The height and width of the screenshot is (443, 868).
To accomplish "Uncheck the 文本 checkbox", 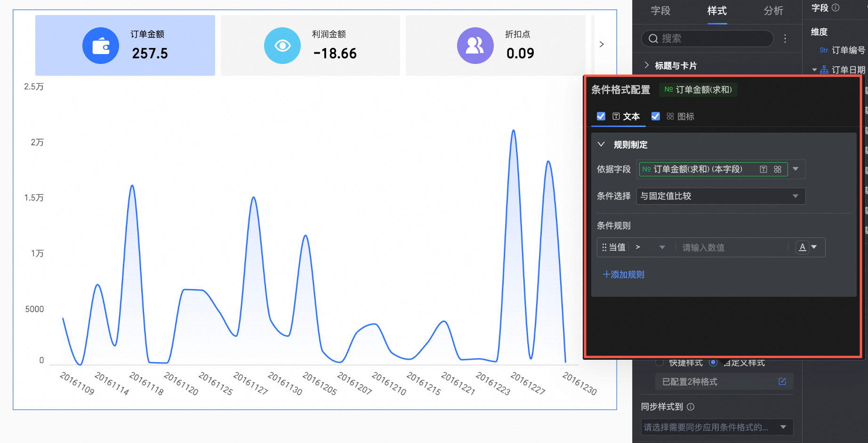I will 601,116.
